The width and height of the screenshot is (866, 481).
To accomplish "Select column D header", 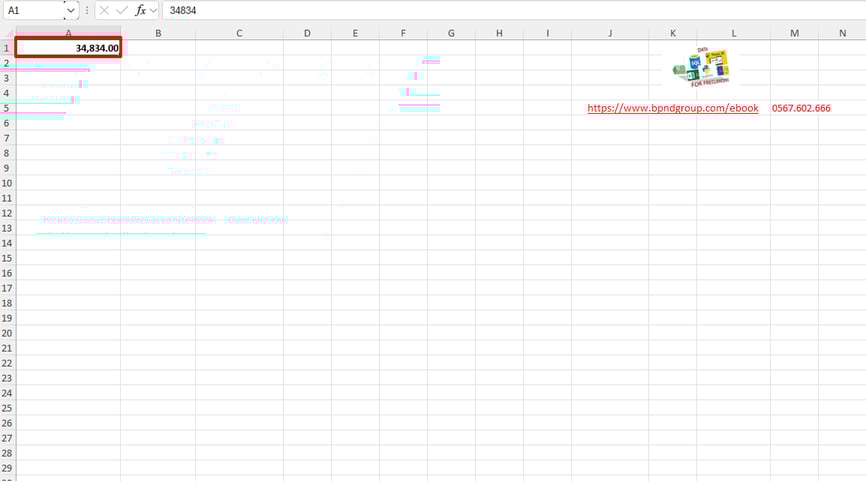I will click(307, 33).
